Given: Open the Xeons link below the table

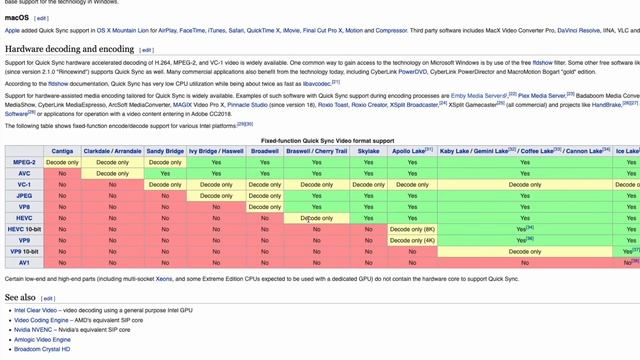Looking at the screenshot, I should click(164, 279).
